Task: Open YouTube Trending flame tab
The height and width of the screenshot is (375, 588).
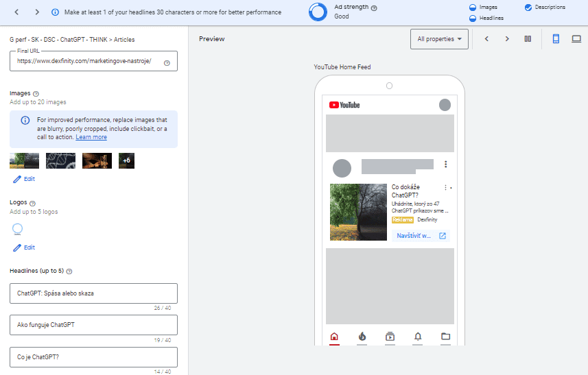Action: 362,337
